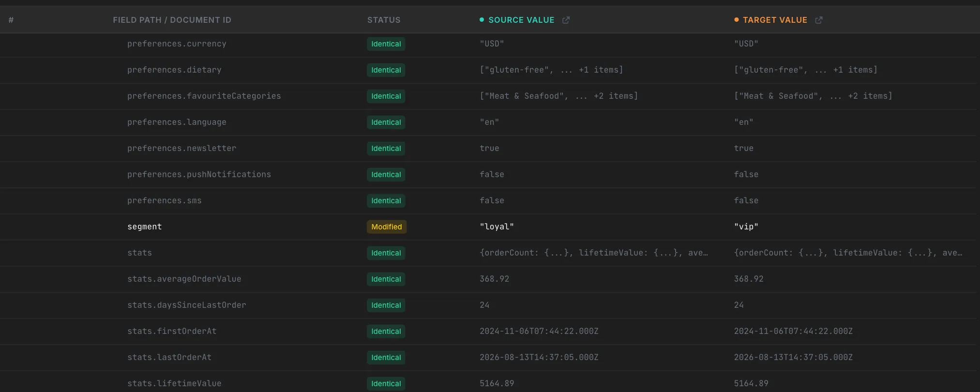The height and width of the screenshot is (392, 980).
Task: Click the SOURCE VALUE column header label
Action: point(521,20)
